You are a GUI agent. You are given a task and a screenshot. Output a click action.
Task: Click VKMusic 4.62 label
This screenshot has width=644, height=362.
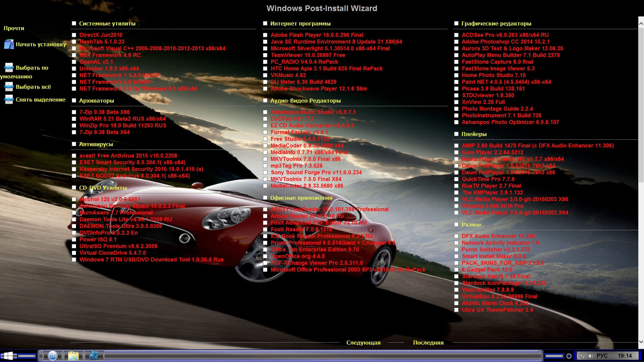pyautogui.click(x=288, y=75)
